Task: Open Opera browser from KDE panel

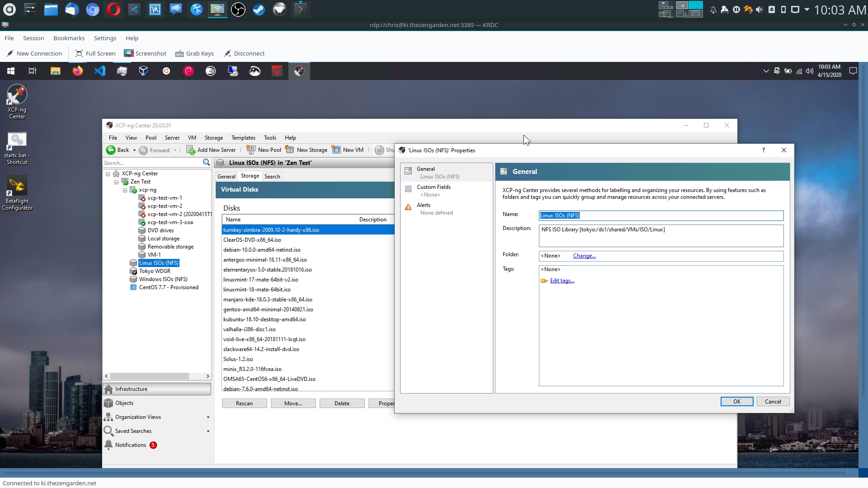Action: coord(113,9)
